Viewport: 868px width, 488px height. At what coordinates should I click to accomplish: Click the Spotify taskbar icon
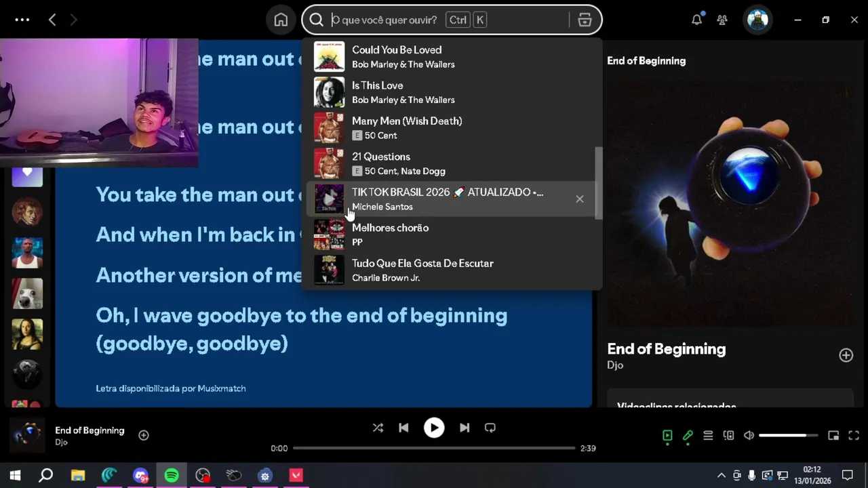pos(172,475)
